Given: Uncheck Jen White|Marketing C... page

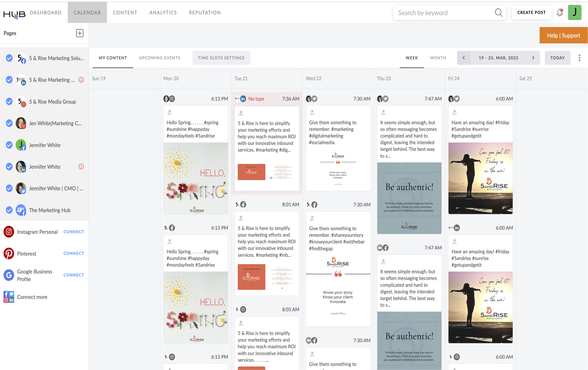Looking at the screenshot, I should 9,123.
